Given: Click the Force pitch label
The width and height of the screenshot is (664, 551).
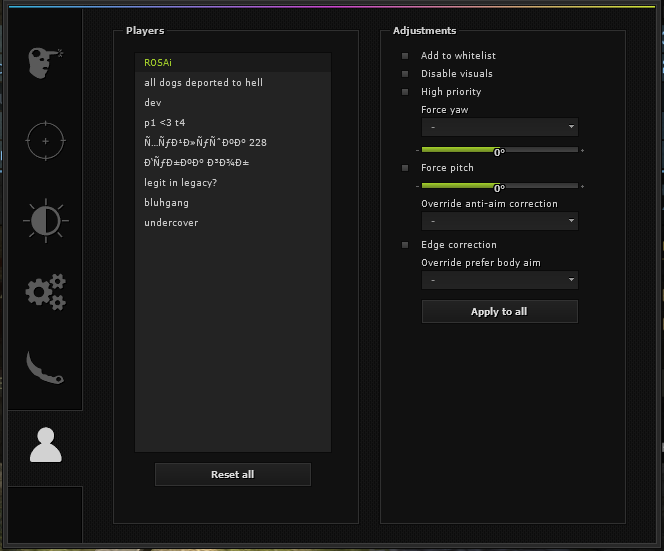Looking at the screenshot, I should pyautogui.click(x=447, y=168).
